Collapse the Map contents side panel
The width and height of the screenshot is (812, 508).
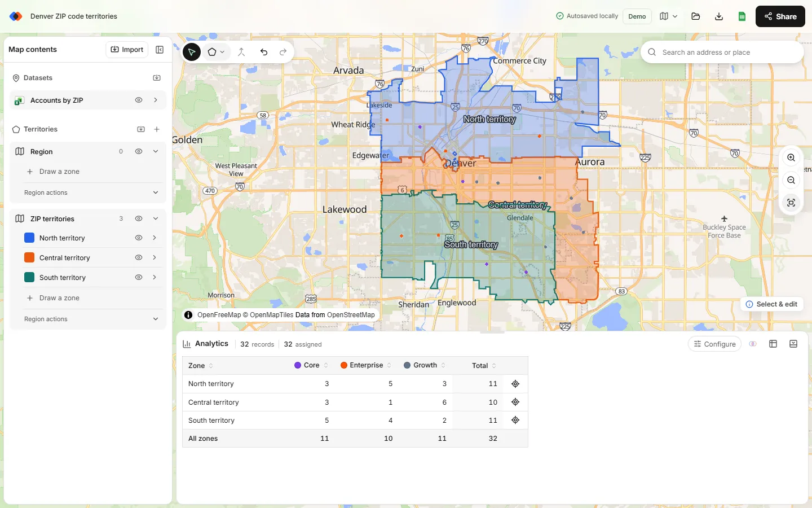(160, 50)
